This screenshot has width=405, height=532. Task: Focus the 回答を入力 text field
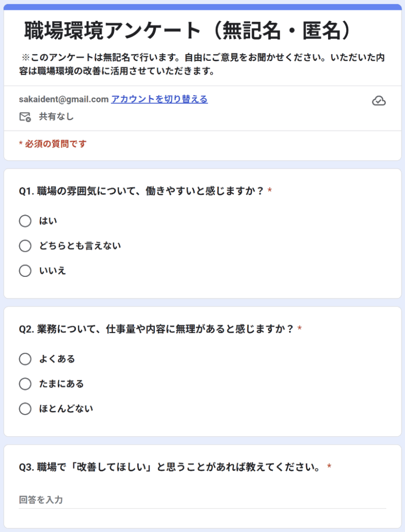[202, 500]
